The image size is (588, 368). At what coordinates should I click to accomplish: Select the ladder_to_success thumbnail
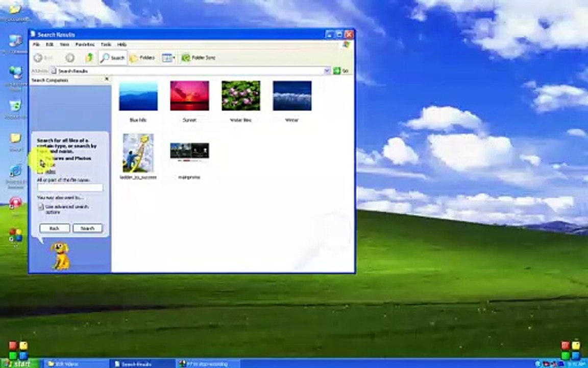[138, 153]
